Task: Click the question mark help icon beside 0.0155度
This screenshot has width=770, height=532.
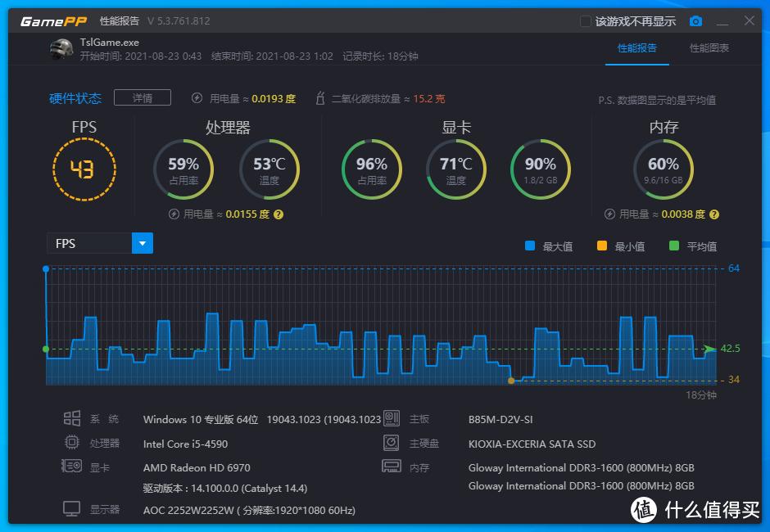Action: pyautogui.click(x=277, y=214)
